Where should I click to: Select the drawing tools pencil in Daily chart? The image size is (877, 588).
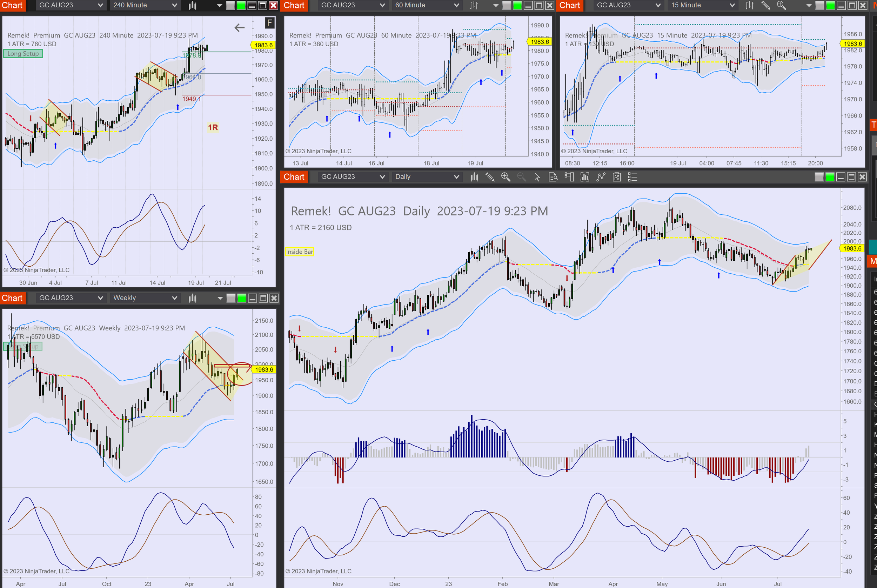point(490,176)
